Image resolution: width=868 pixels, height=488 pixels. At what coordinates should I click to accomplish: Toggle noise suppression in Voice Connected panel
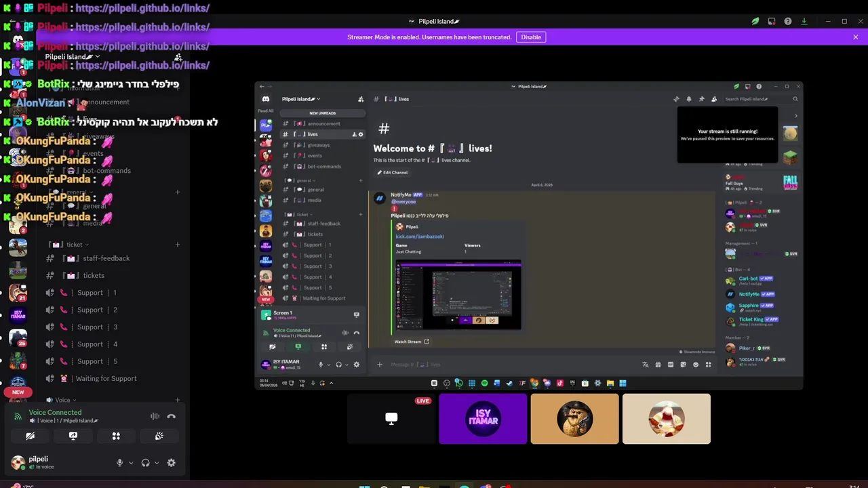coord(155,416)
